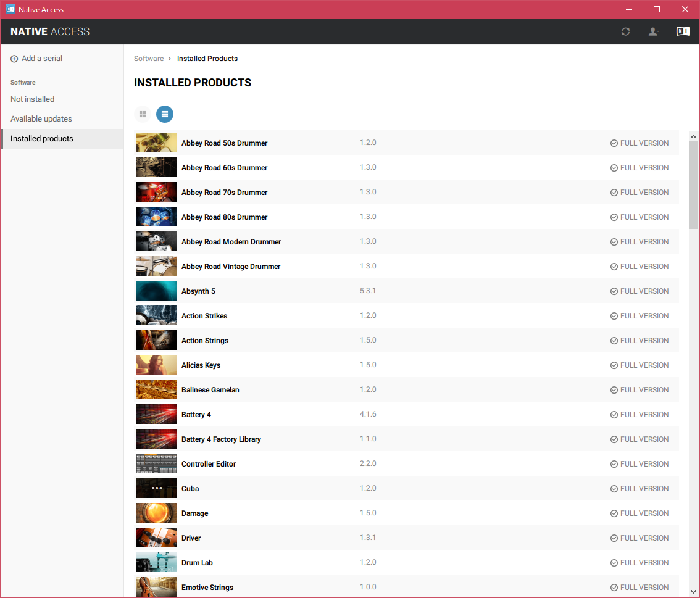Click the Balinese Gamelan thumbnail
Image resolution: width=700 pixels, height=598 pixels.
pos(156,389)
